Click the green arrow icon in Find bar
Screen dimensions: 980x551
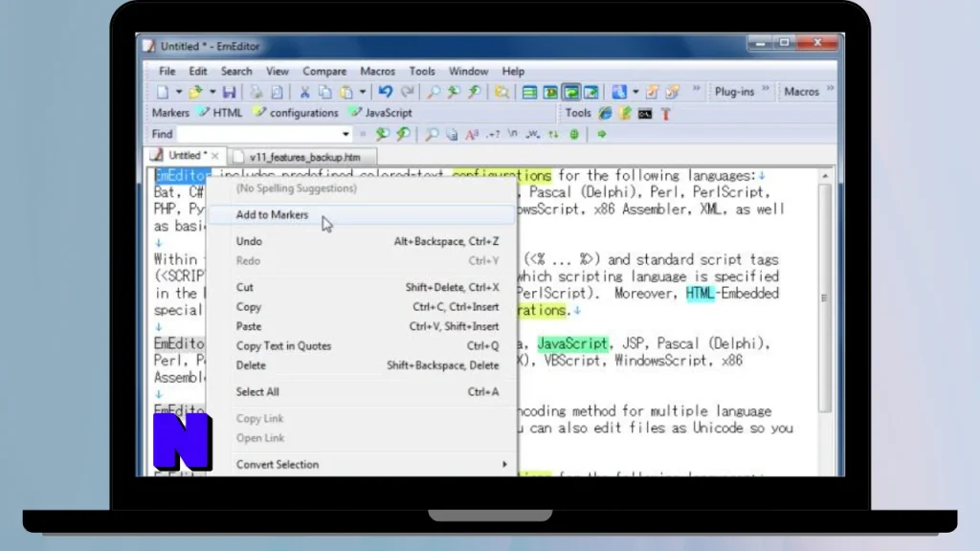point(602,134)
